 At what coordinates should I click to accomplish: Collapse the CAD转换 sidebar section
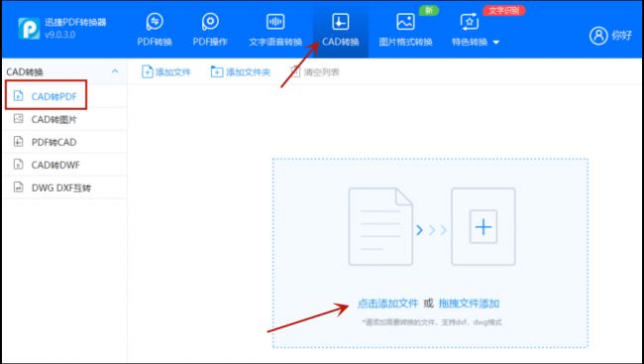(x=115, y=71)
